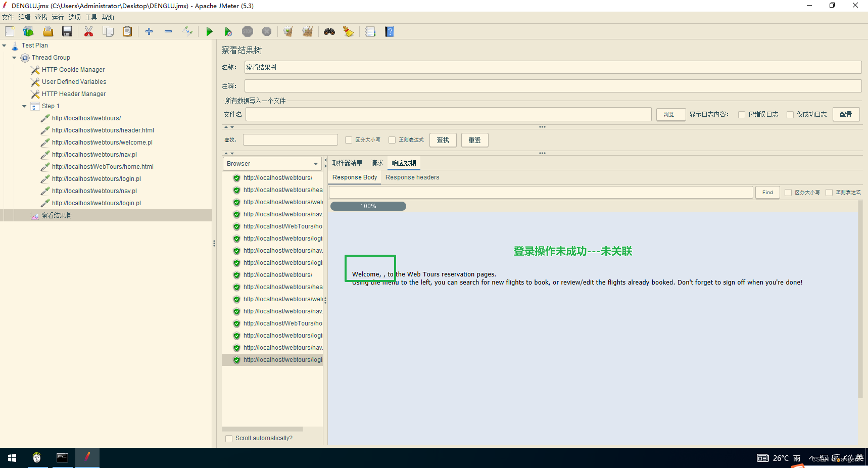The width and height of the screenshot is (868, 468).
Task: Collapse the Thread Group tree node
Action: click(x=14, y=58)
